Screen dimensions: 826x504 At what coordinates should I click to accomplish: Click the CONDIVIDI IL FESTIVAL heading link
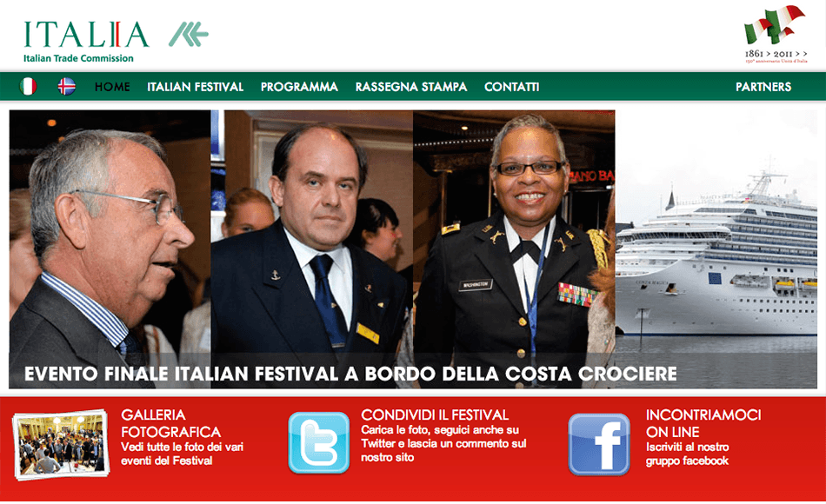pyautogui.click(x=435, y=415)
